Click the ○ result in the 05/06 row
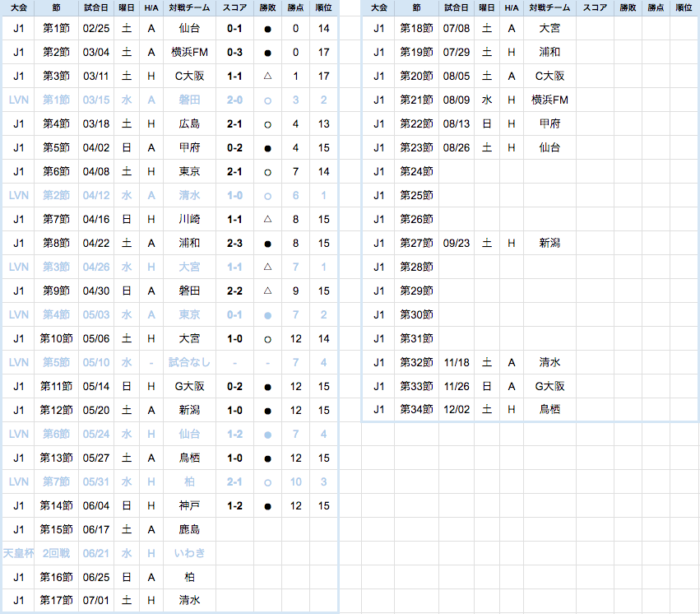700x614 pixels. click(x=267, y=339)
